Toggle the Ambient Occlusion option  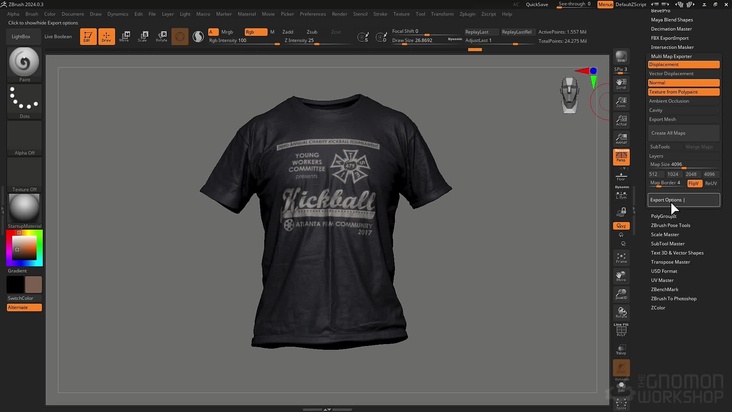(x=683, y=101)
